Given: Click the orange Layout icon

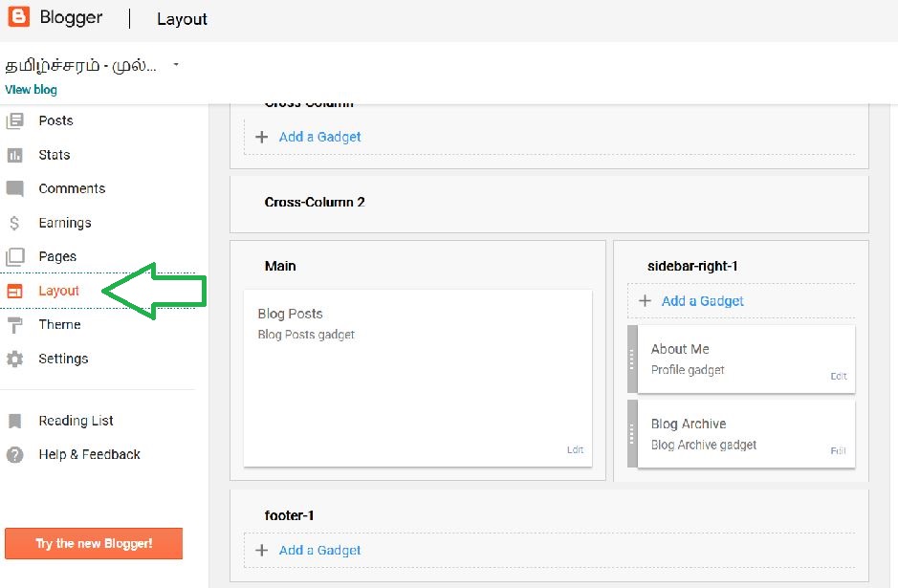Looking at the screenshot, I should coord(15,291).
